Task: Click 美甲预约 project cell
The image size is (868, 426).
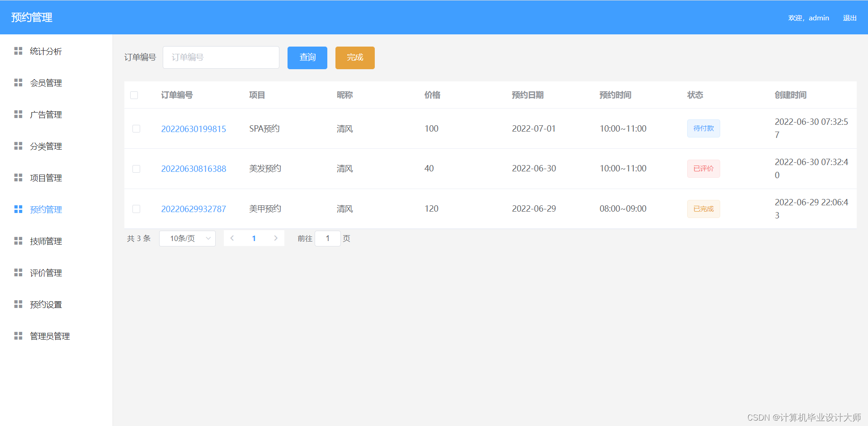Action: (265, 209)
